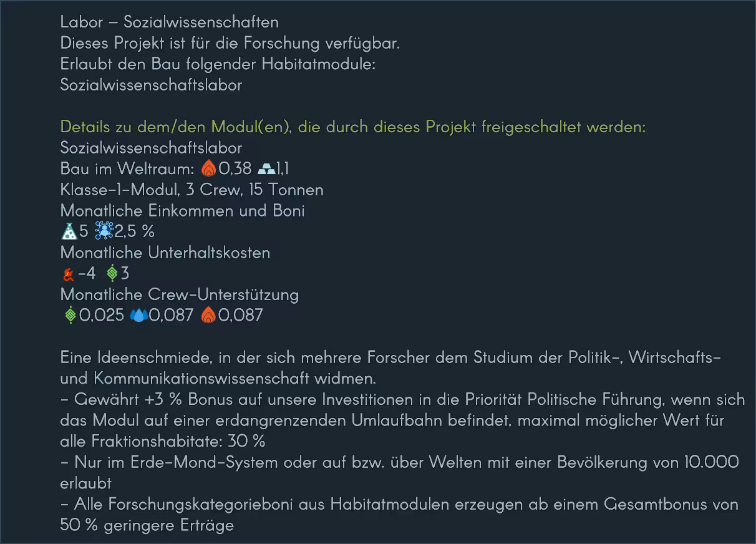Click the Erlaubt den Bau folgender Habitatmodule line
This screenshot has width=756, height=544.
218,64
